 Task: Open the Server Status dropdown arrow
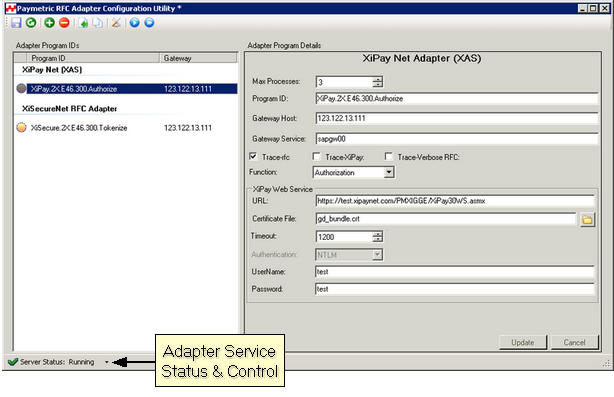click(107, 362)
